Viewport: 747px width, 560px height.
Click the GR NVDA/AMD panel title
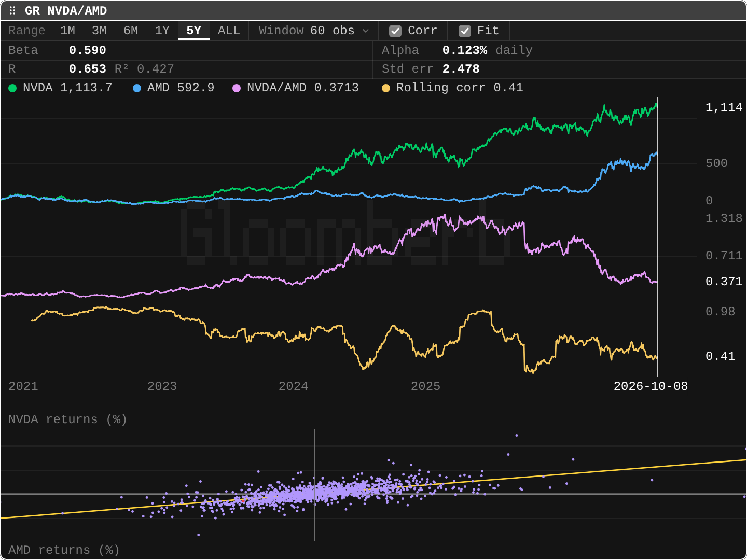(x=66, y=11)
